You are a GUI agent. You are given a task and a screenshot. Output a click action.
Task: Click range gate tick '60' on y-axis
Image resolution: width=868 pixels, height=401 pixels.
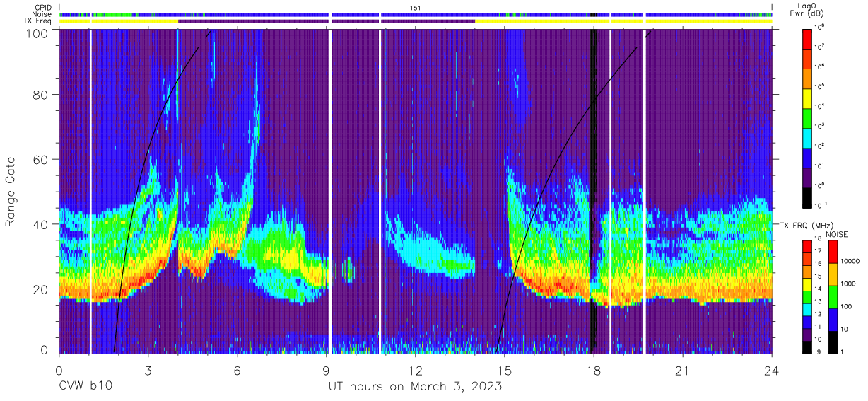[40, 160]
